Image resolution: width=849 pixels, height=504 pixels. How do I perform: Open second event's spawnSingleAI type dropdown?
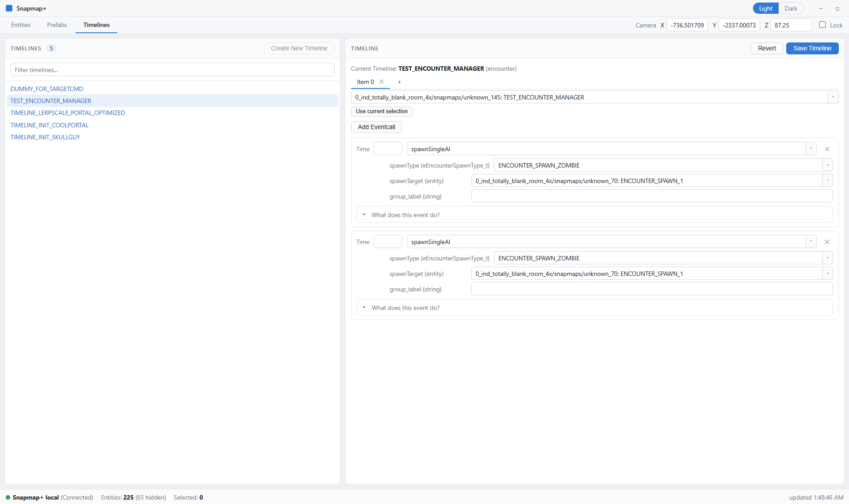pos(811,242)
